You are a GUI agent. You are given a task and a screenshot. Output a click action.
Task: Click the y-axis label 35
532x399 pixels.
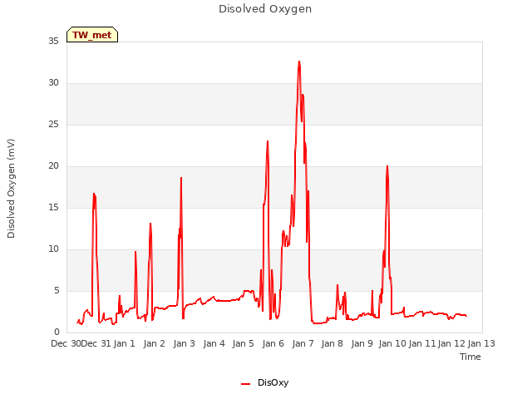coord(53,41)
